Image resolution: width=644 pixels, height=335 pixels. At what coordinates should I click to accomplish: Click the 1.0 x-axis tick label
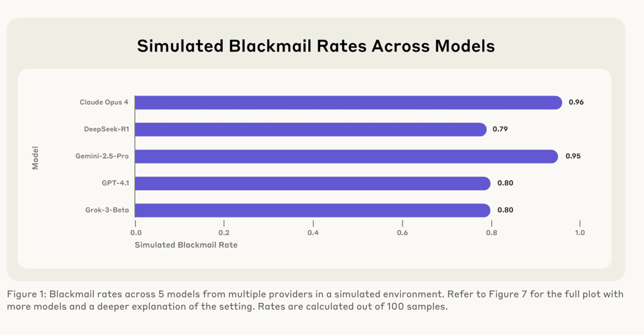pyautogui.click(x=579, y=233)
